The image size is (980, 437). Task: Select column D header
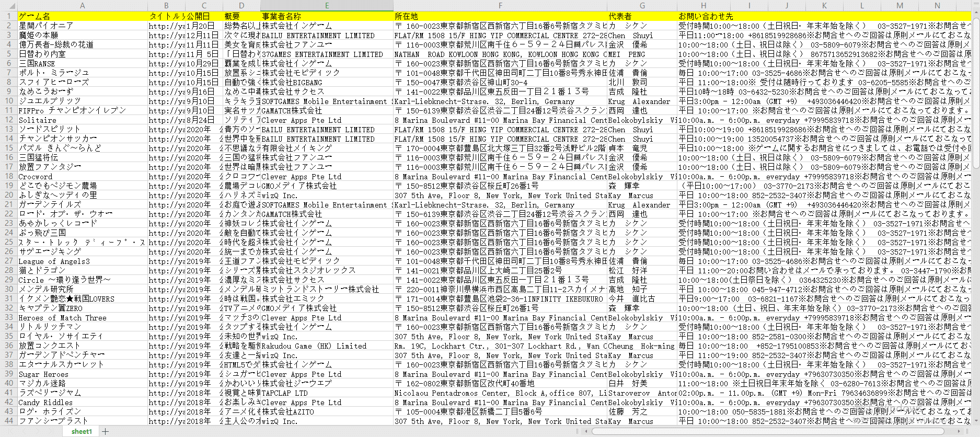click(241, 5)
